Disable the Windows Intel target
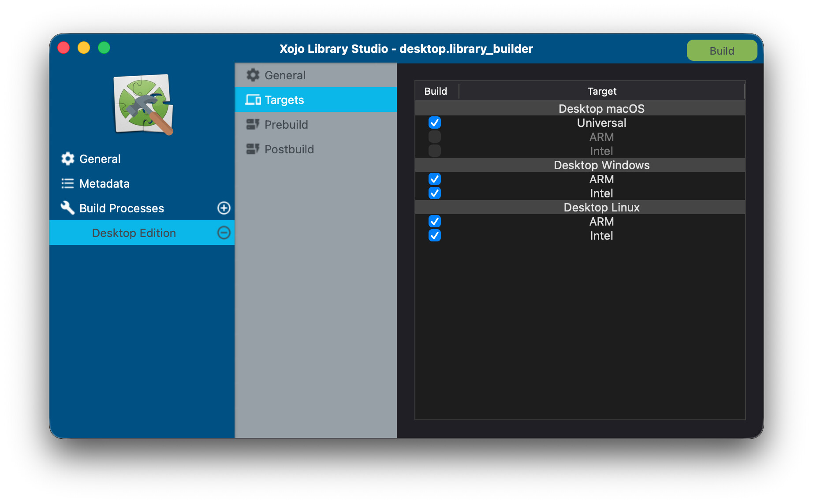Image resolution: width=813 pixels, height=504 pixels. pos(434,193)
